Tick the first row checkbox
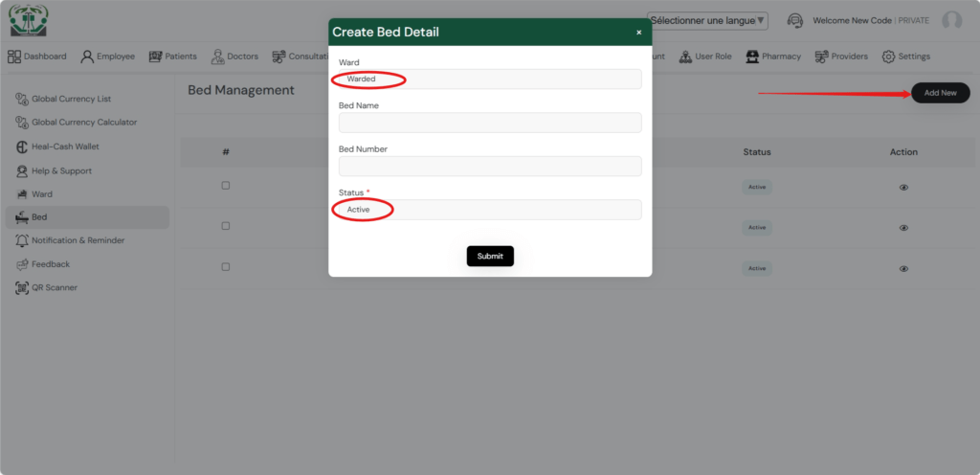The height and width of the screenshot is (475, 980). [x=226, y=186]
